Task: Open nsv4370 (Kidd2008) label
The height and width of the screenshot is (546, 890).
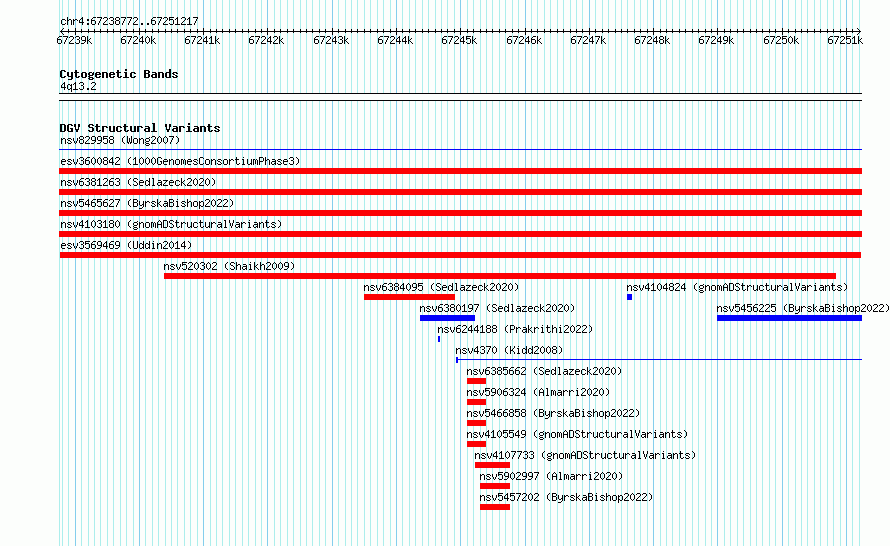Action: (509, 350)
